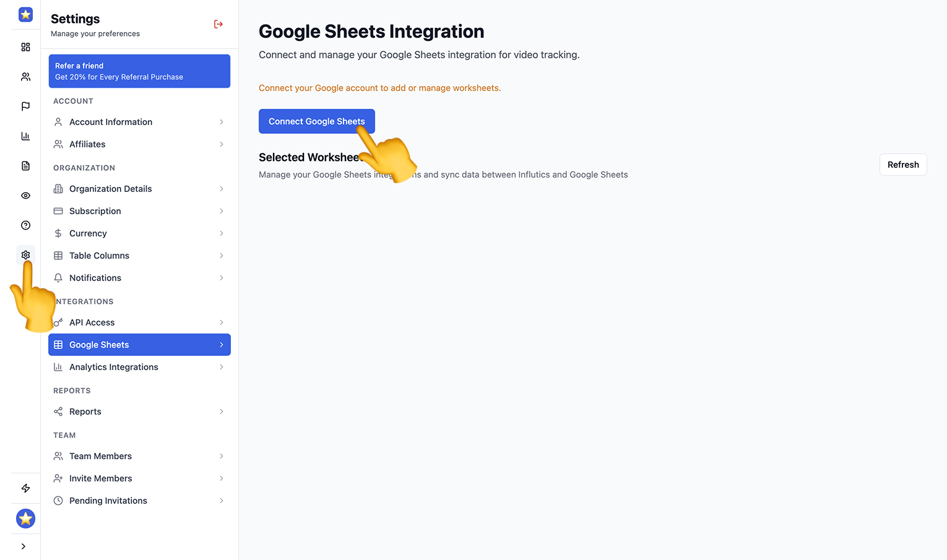Open Table Columns settings

pos(139,256)
